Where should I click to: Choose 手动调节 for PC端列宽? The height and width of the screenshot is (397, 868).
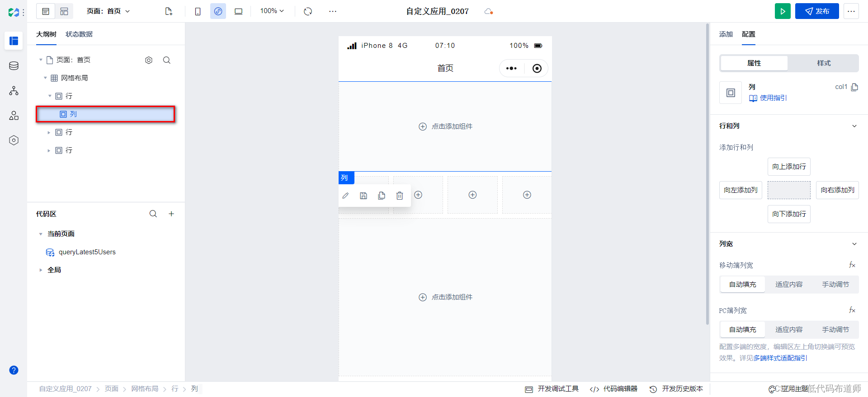pyautogui.click(x=835, y=330)
